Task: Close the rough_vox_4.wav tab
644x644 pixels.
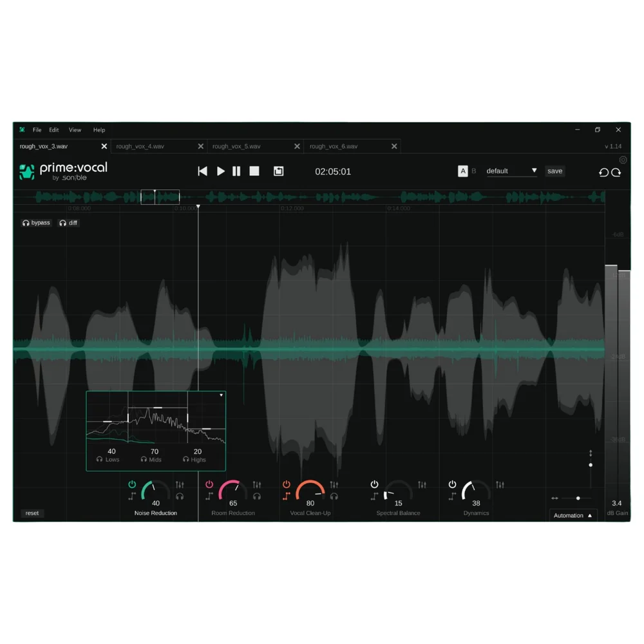Action: [x=200, y=146]
